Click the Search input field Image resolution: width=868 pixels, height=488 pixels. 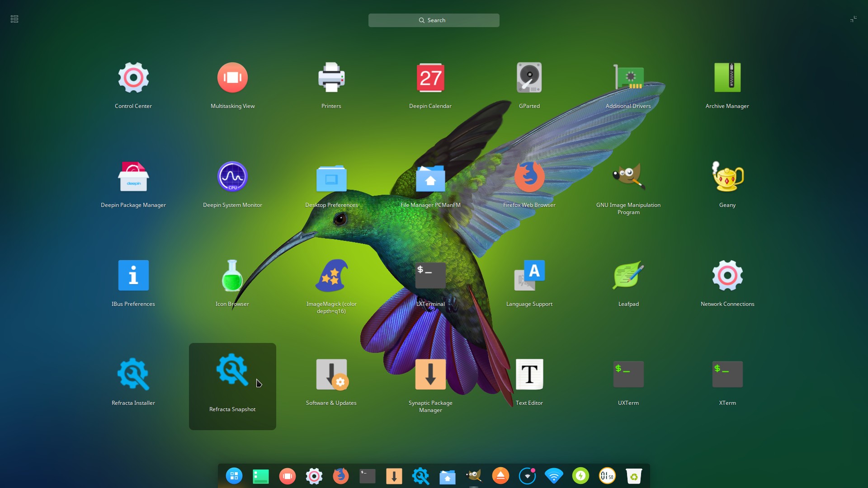click(x=433, y=20)
